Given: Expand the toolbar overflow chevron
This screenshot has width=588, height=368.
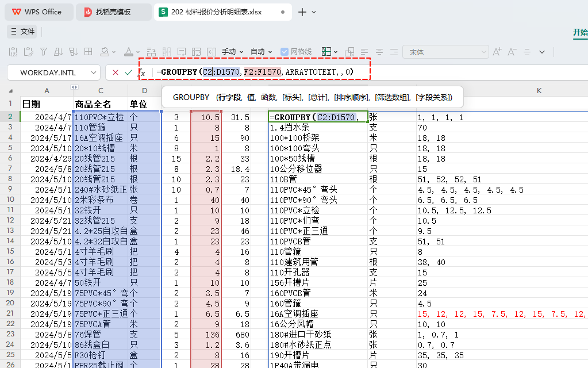Looking at the screenshot, I should point(542,52).
